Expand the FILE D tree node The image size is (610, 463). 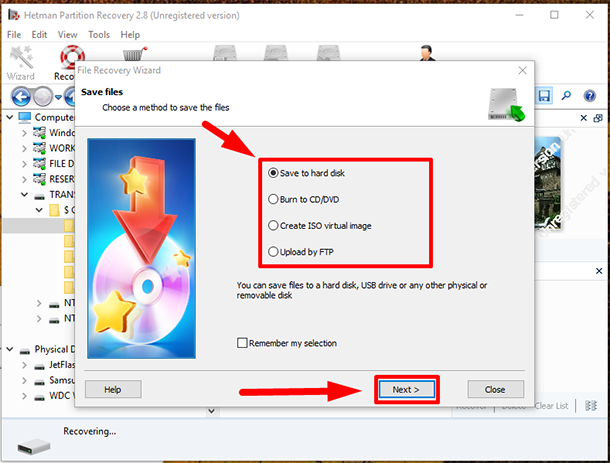pos(24,164)
